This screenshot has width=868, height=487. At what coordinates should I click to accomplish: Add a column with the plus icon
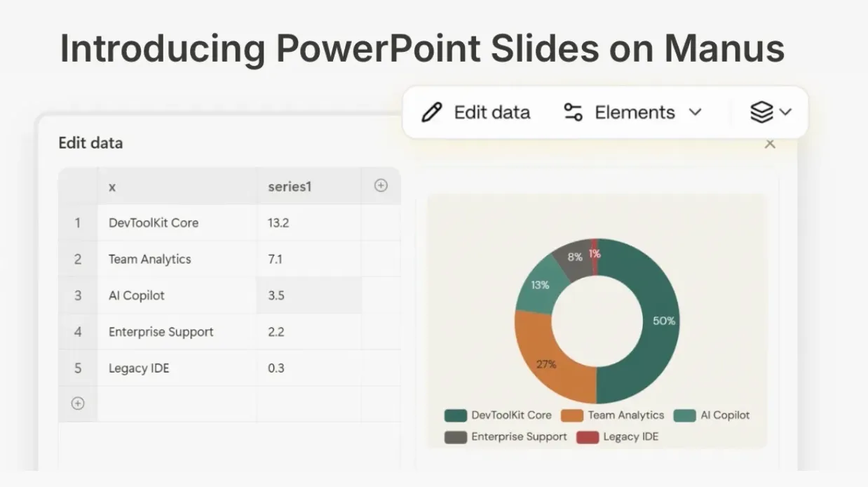pyautogui.click(x=381, y=186)
